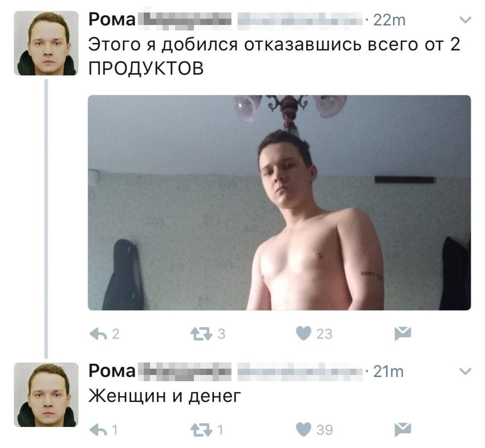Open the 'Женщин и денег' tweet text
Screen dimensions: 485x448
(165, 396)
